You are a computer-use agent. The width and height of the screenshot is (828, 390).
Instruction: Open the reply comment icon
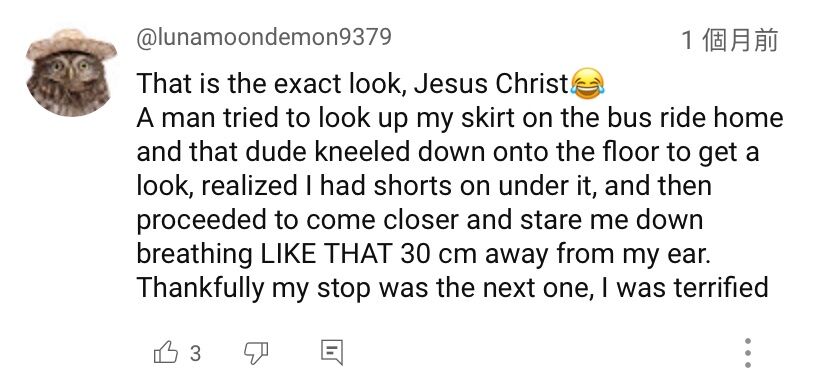[x=332, y=352]
